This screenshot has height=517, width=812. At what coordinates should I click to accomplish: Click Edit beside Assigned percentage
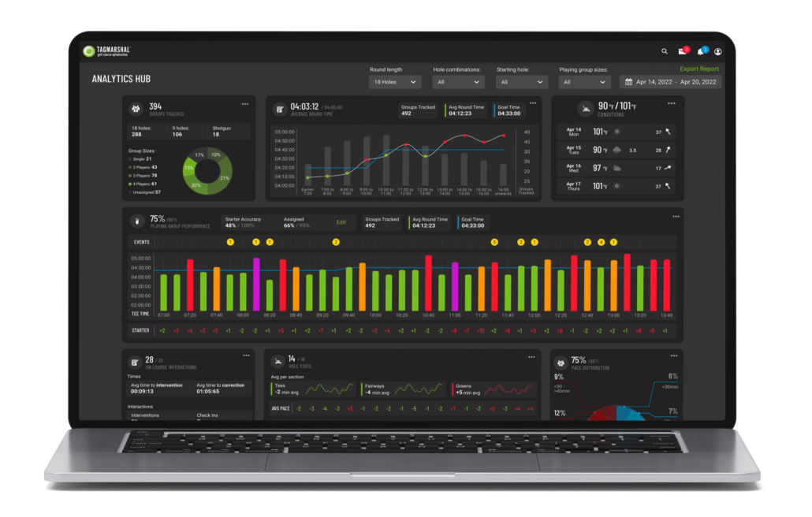click(341, 223)
